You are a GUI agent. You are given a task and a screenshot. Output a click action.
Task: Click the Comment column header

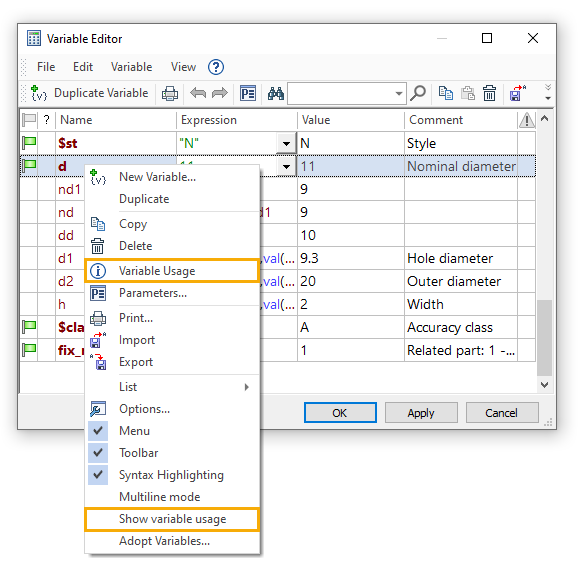(x=461, y=120)
